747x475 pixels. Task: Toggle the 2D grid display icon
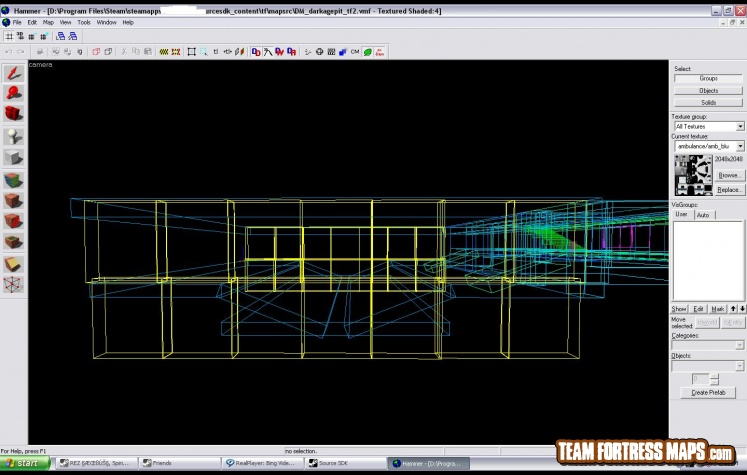pos(9,36)
